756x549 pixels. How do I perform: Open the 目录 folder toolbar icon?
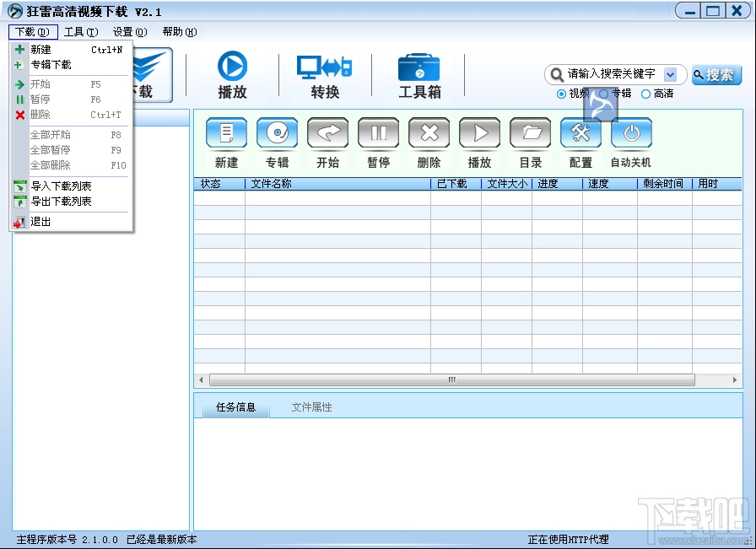pos(531,132)
